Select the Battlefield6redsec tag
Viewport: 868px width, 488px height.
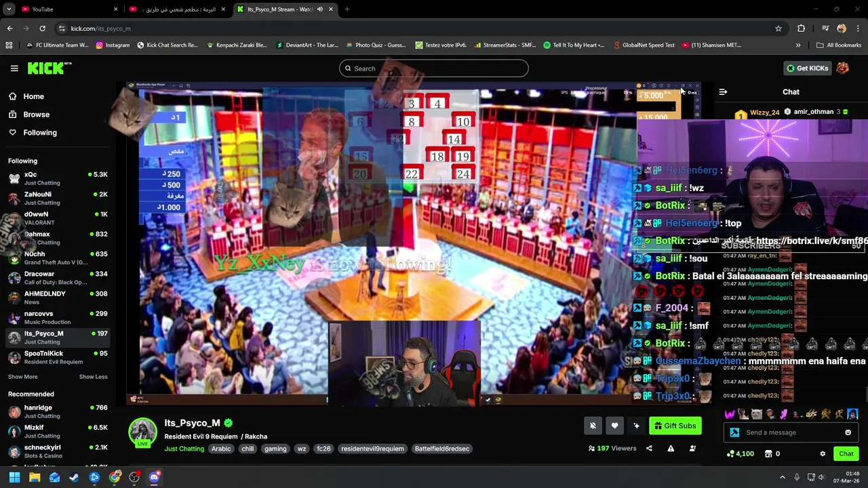pos(442,449)
